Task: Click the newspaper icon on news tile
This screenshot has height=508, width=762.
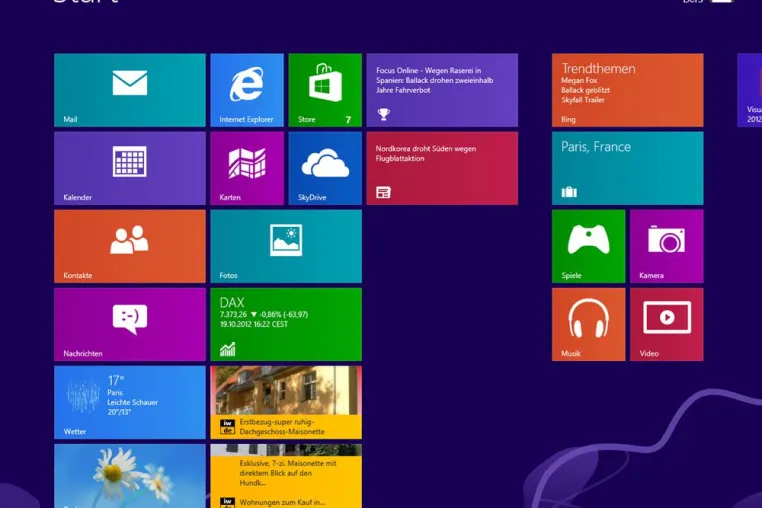Action: click(x=383, y=193)
